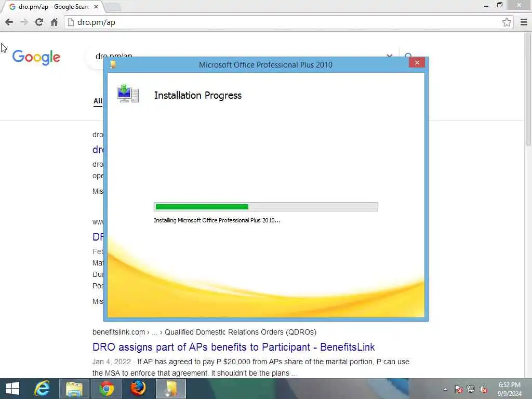Open the Action Center flag icon

[458, 389]
